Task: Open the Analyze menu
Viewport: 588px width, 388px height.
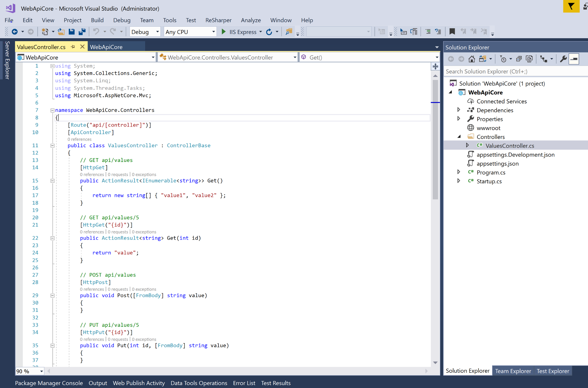Action: coord(251,20)
